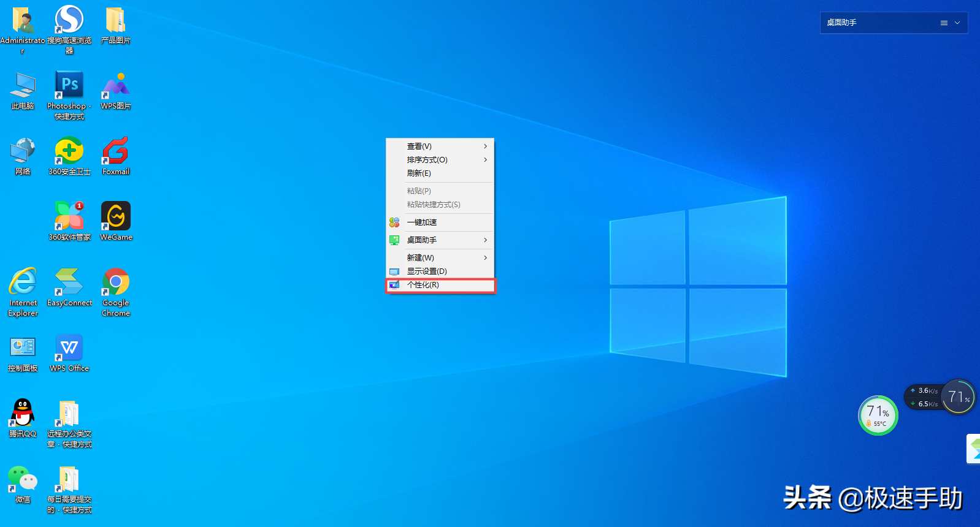This screenshot has height=527, width=980.
Task: Select the Google Chrome desktop icon
Action: pyautogui.click(x=116, y=282)
